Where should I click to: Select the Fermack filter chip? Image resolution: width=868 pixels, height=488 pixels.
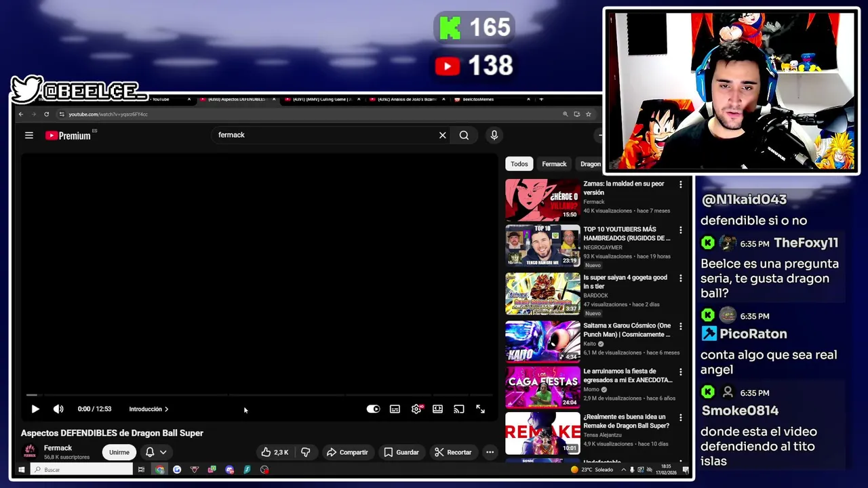554,164
